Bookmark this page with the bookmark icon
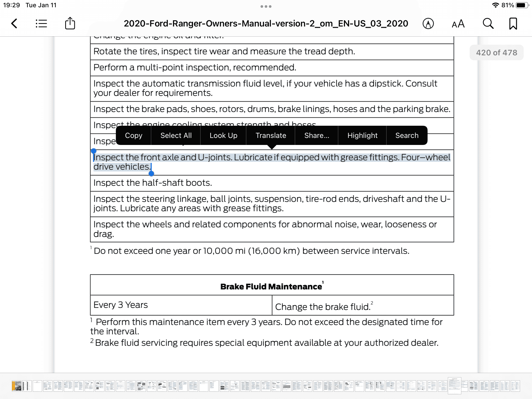Image resolution: width=532 pixels, height=399 pixels. click(513, 24)
